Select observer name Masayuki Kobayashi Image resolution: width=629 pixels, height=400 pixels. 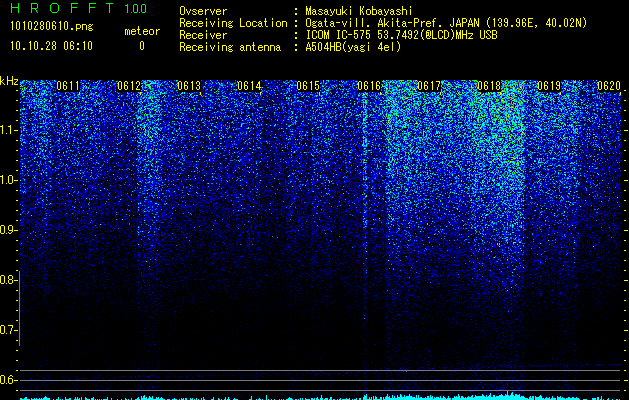pos(359,11)
